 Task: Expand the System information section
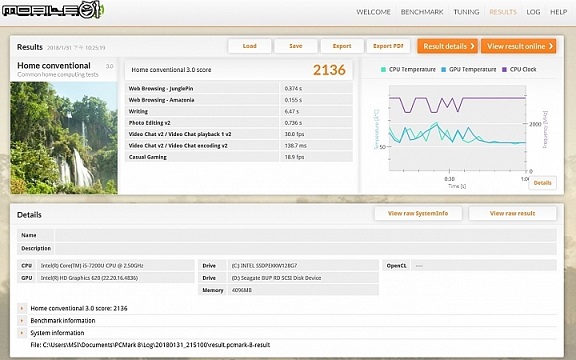22,333
